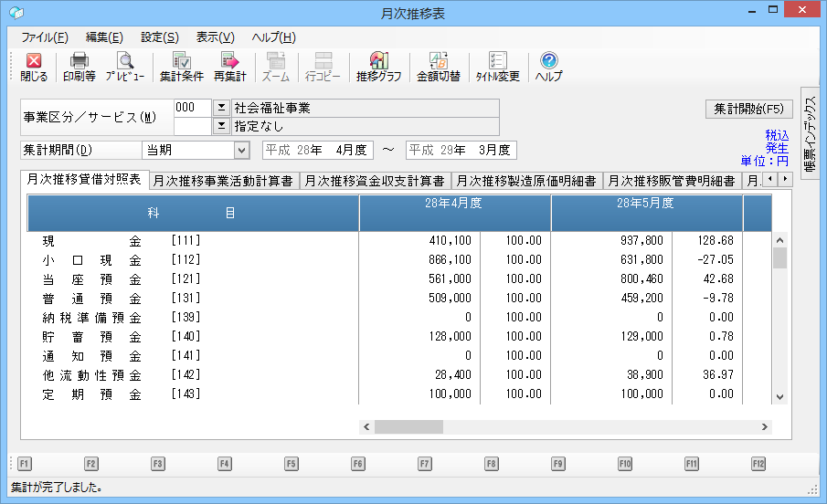827x504 pixels.
Task: Open the ファイル(F) menu
Action: click(44, 37)
